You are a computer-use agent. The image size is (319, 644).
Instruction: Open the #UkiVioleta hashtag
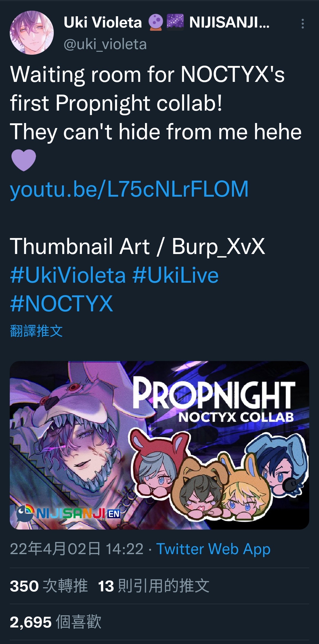click(68, 275)
